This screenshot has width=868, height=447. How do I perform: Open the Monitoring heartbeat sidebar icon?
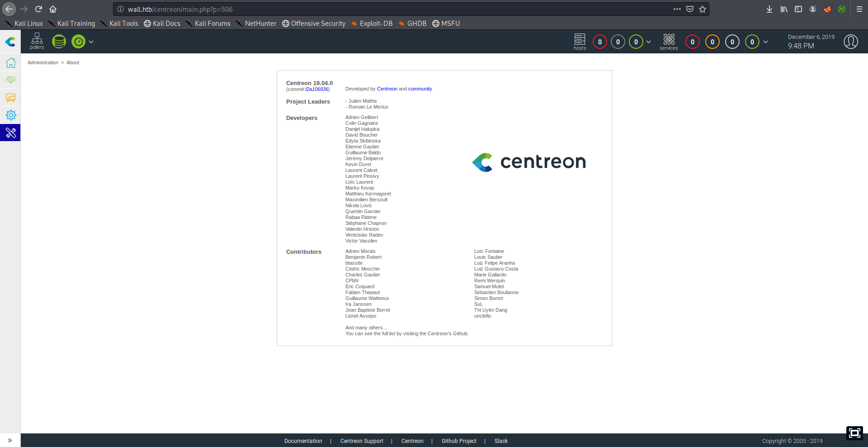pyautogui.click(x=10, y=80)
